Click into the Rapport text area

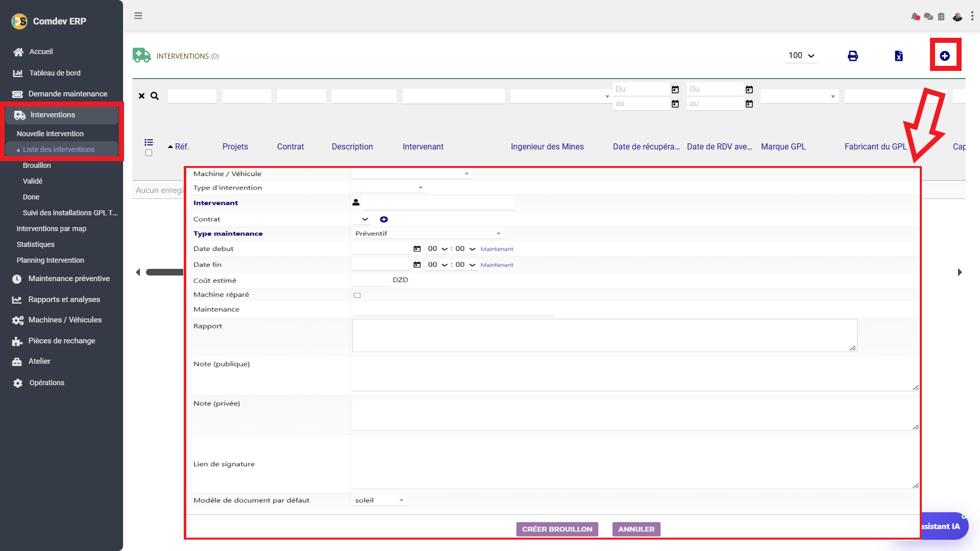604,335
